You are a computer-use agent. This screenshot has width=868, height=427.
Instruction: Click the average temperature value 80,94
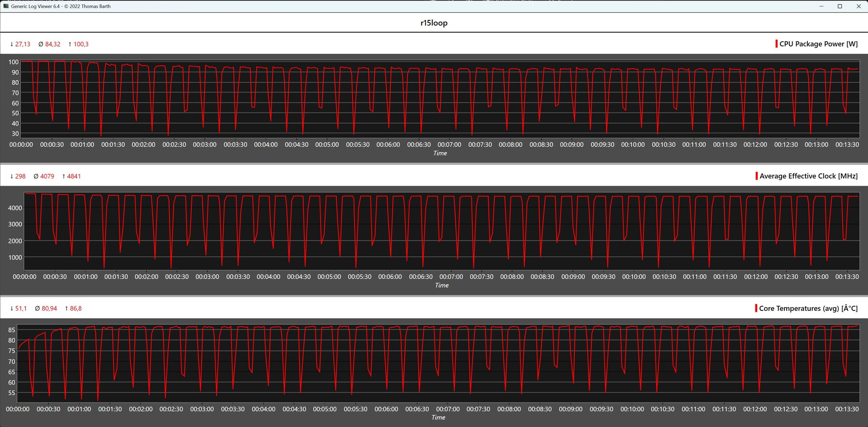pyautogui.click(x=49, y=309)
